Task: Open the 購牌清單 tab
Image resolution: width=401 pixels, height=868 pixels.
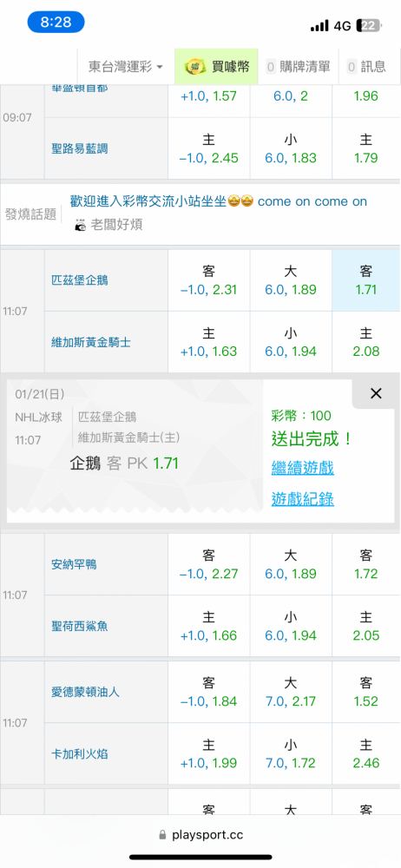Action: [299, 67]
